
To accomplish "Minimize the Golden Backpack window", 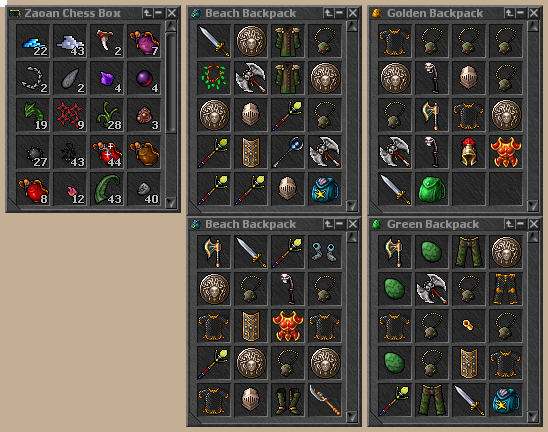I will 521,13.
